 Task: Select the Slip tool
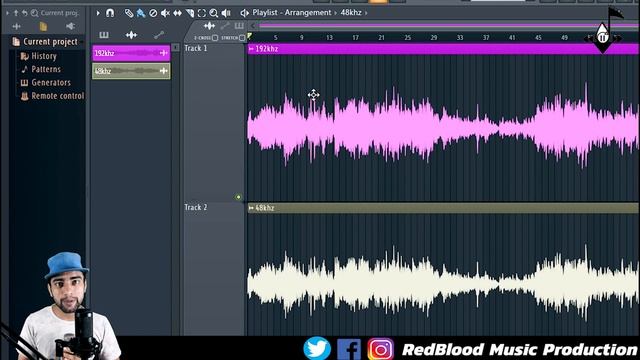point(178,13)
